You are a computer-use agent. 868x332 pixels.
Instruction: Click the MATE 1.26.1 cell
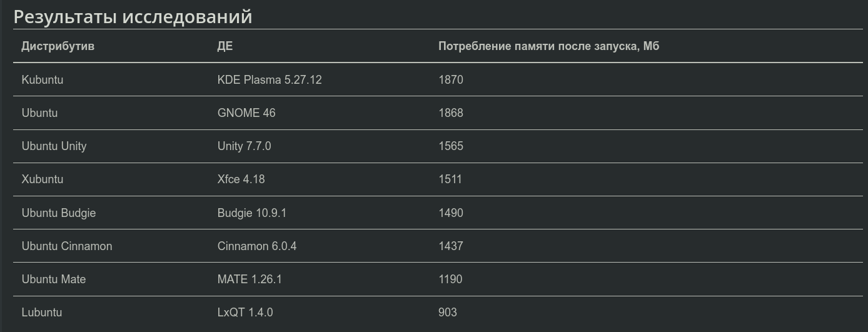click(x=250, y=279)
